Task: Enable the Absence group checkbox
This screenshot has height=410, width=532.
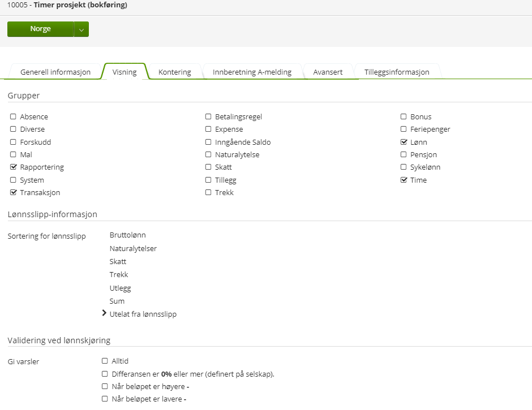Action: point(13,116)
